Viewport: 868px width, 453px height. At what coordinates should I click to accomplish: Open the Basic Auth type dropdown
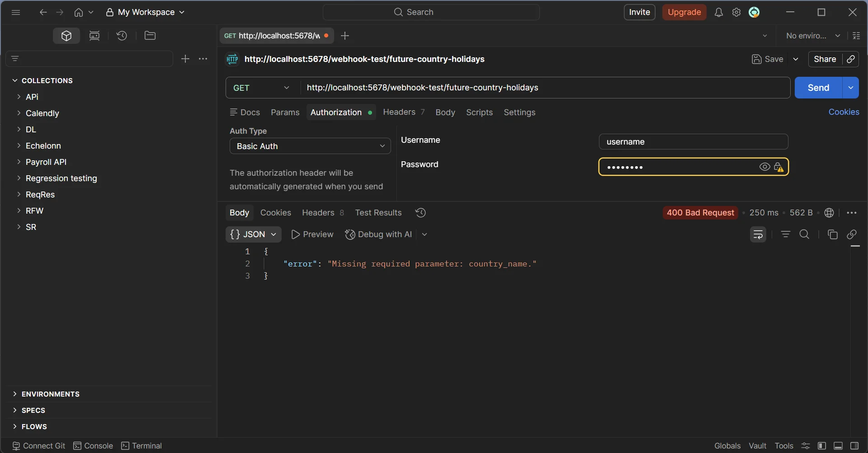310,146
